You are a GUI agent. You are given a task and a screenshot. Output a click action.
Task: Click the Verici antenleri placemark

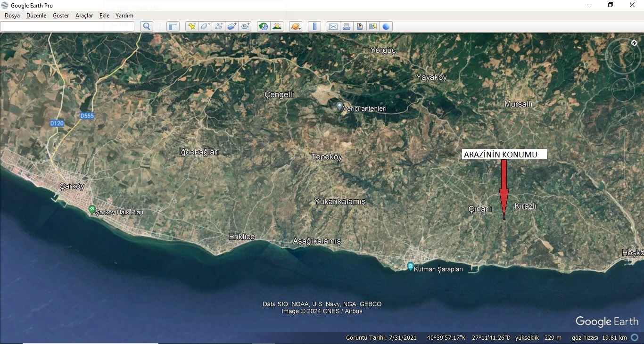pos(339,106)
